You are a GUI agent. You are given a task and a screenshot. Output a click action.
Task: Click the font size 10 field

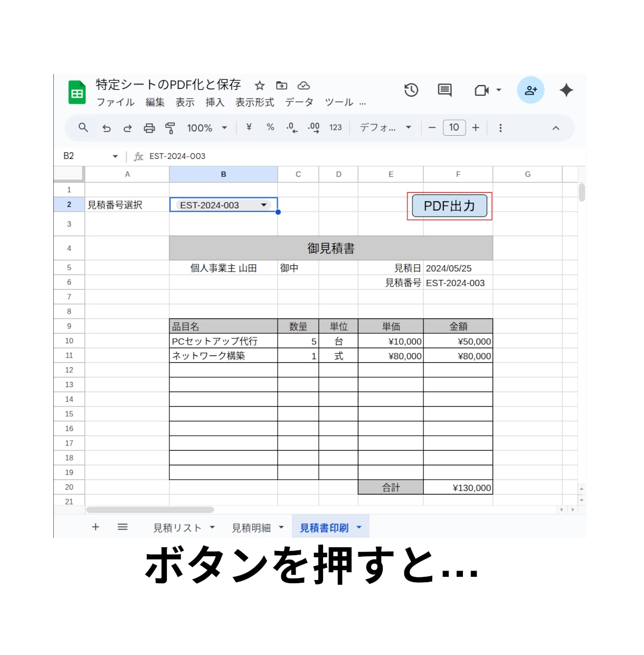pos(454,127)
